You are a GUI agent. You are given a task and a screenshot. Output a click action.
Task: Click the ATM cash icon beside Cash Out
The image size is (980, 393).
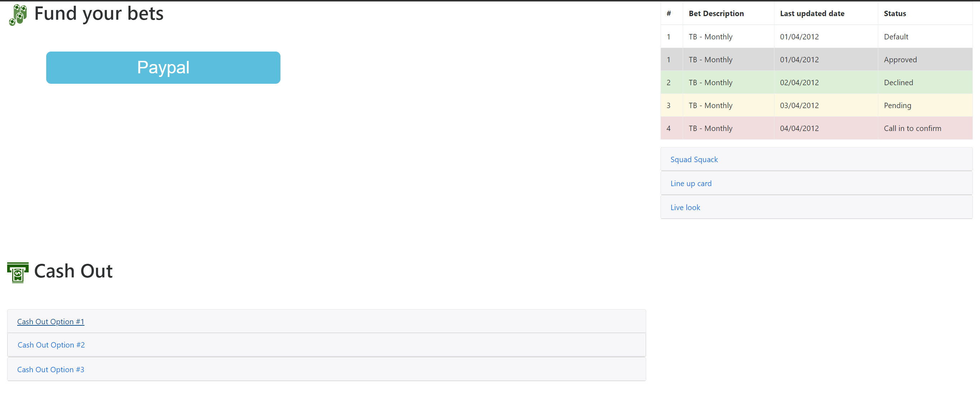pos(18,272)
